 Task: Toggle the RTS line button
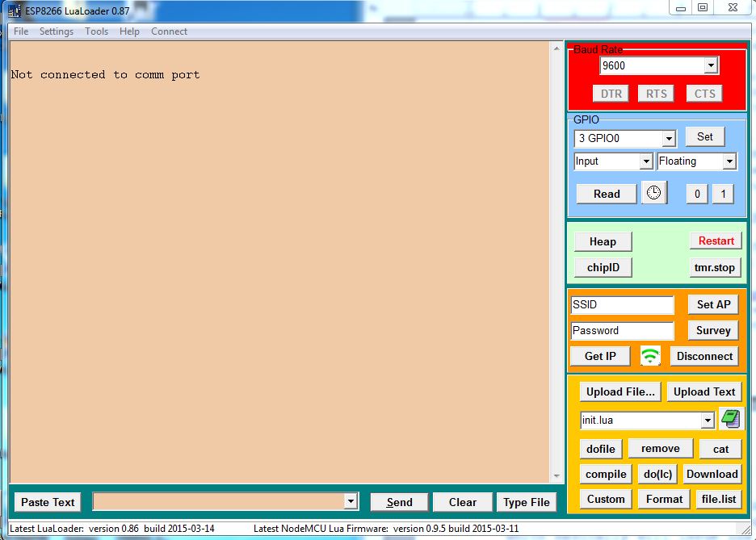pos(657,94)
